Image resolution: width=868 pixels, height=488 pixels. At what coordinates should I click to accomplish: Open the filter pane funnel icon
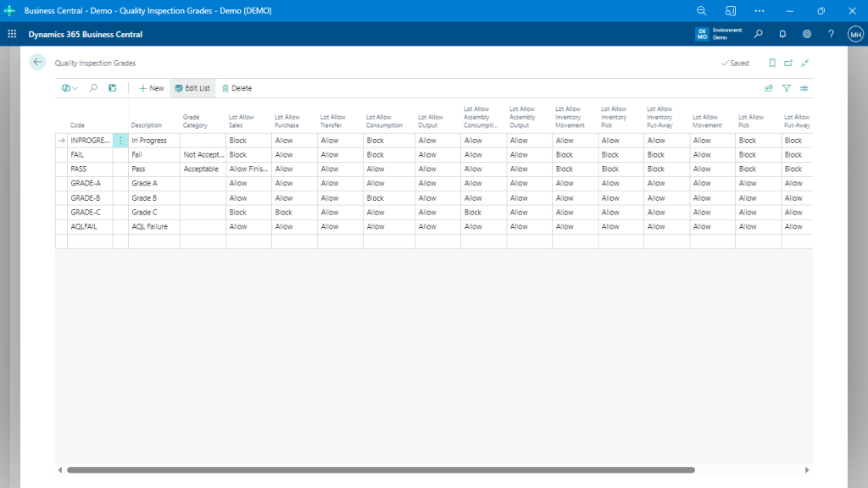click(787, 88)
